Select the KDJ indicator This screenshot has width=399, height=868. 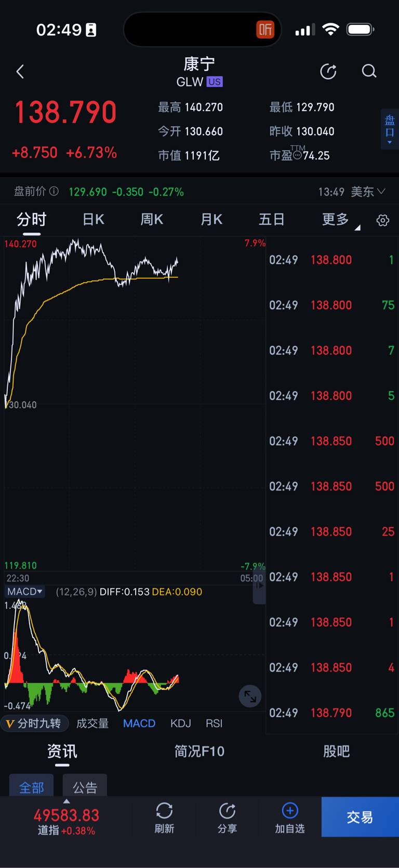(181, 723)
